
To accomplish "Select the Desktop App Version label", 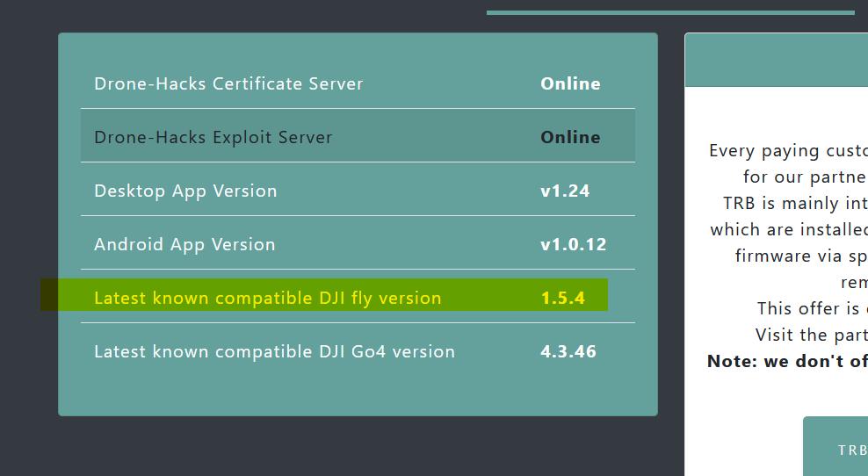I will (x=185, y=191).
